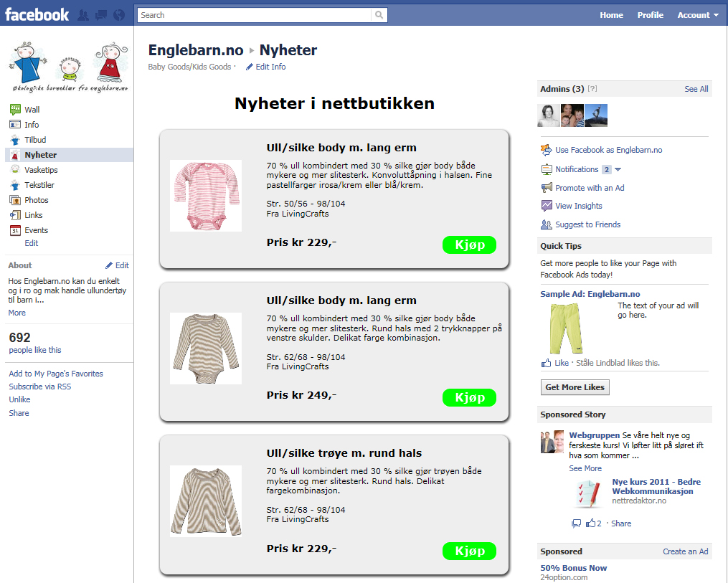Click the comment icon under Nye kurs 2011

coord(576,523)
